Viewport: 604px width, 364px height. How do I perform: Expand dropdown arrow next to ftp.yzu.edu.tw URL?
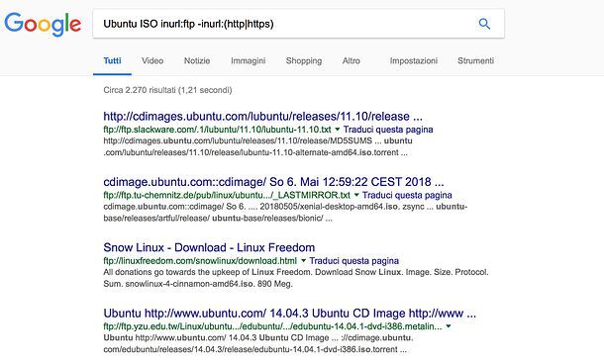tap(449, 326)
